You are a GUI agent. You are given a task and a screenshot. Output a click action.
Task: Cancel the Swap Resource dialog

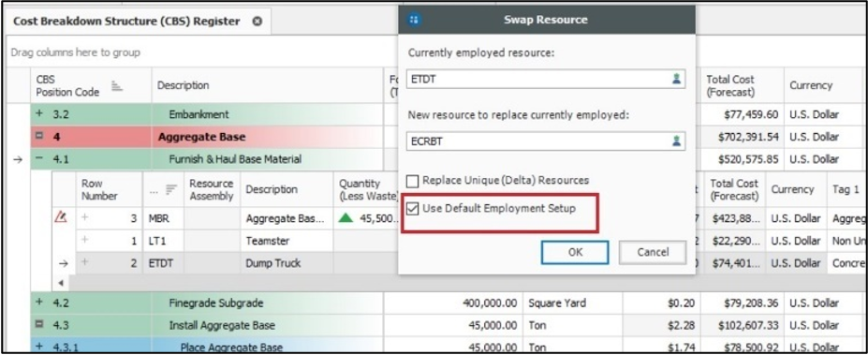[653, 252]
